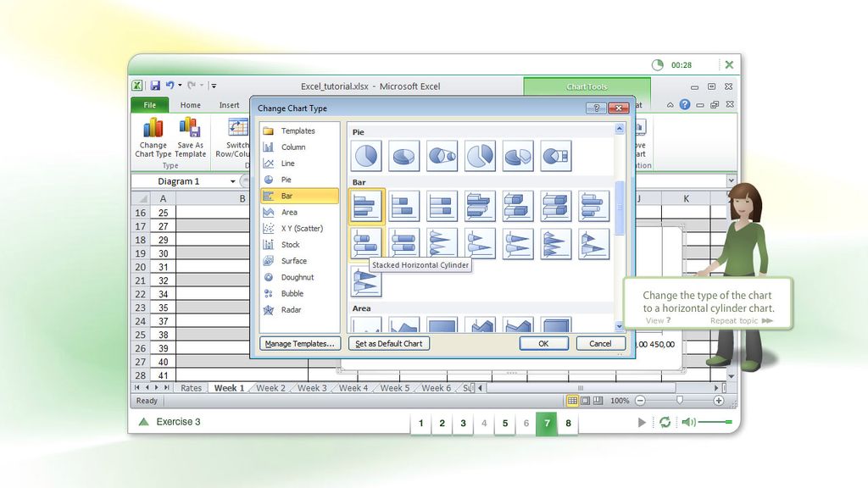This screenshot has width=868, height=488.
Task: Switch to the Home ribbon tab
Action: coord(191,104)
